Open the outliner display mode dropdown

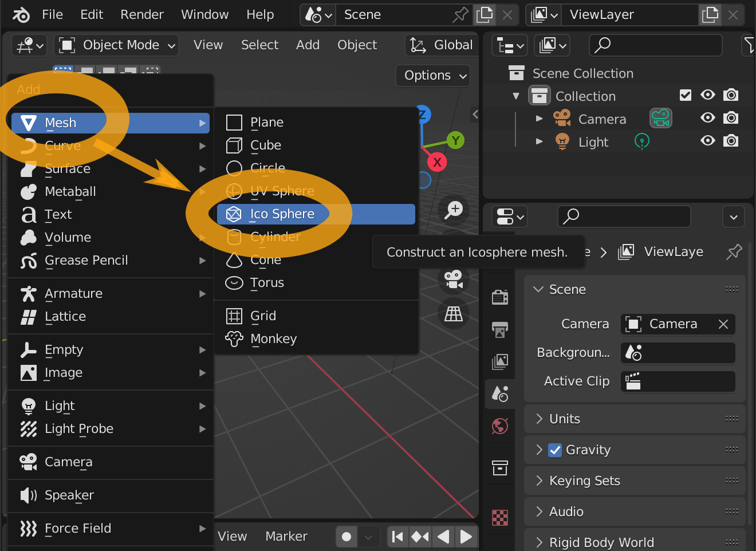(552, 45)
